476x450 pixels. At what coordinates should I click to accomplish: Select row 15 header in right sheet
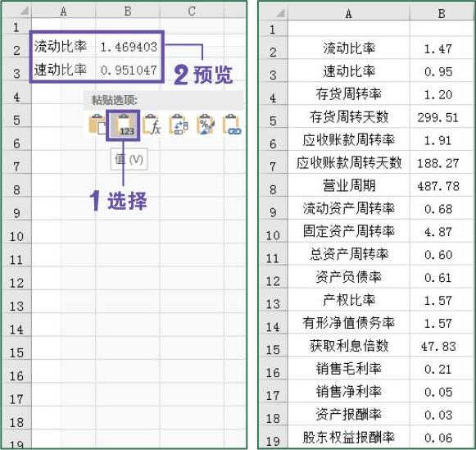click(273, 349)
